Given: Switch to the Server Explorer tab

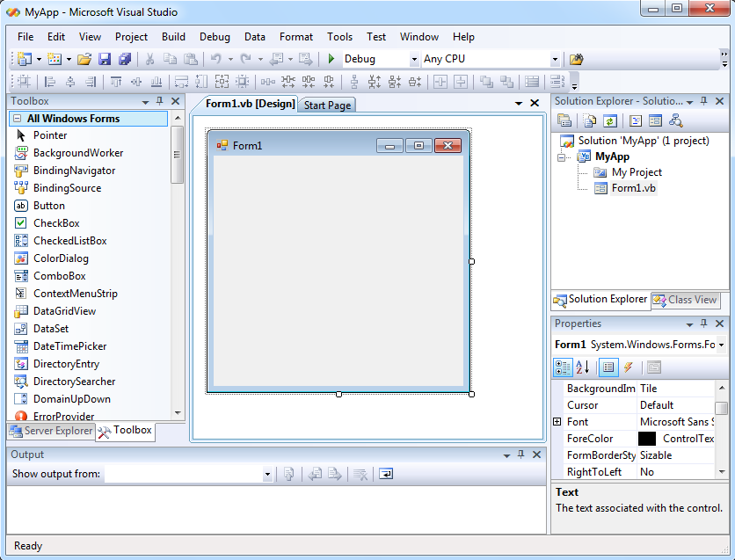Looking at the screenshot, I should (52, 431).
